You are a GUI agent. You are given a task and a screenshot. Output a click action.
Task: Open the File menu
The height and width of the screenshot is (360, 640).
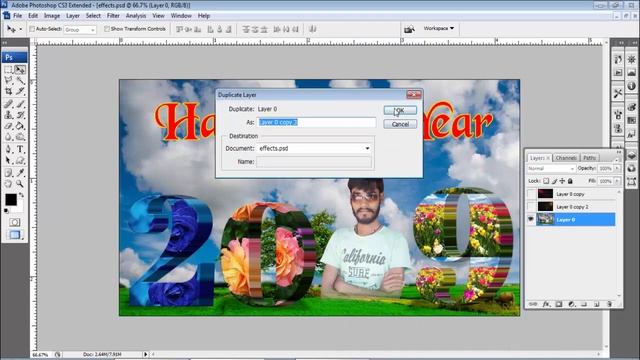click(18, 16)
